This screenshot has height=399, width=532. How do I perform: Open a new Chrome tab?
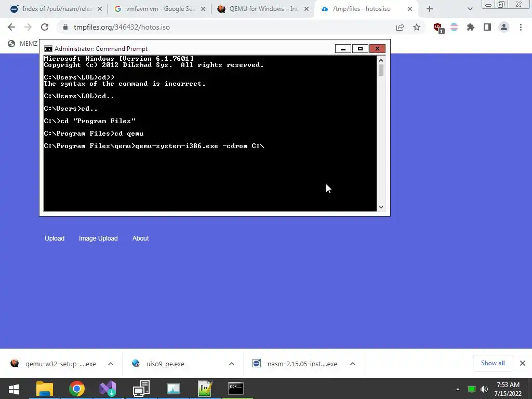coord(430,9)
